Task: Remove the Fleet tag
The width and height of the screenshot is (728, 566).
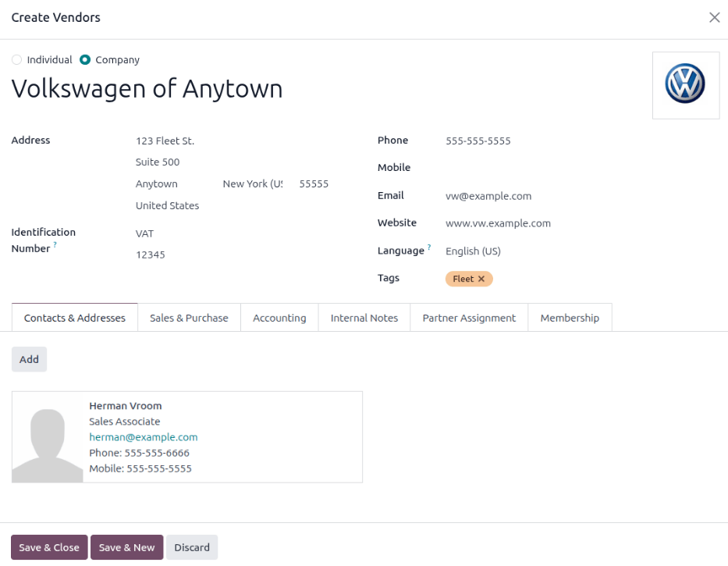Action: [x=482, y=279]
